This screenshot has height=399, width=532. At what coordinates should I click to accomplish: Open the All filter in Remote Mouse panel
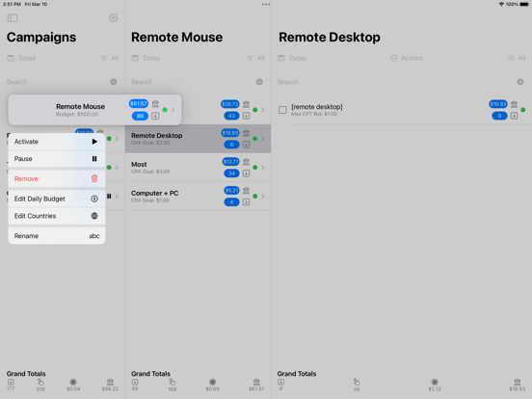click(x=255, y=58)
